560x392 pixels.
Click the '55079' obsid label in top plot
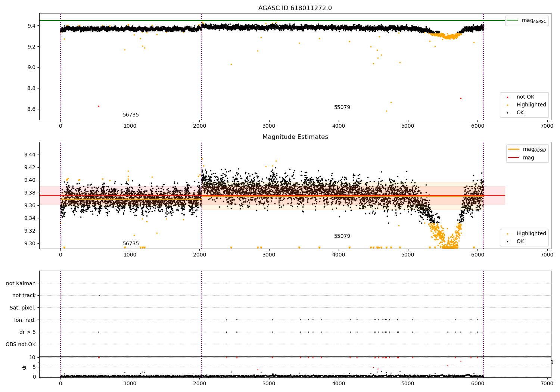[x=342, y=108]
